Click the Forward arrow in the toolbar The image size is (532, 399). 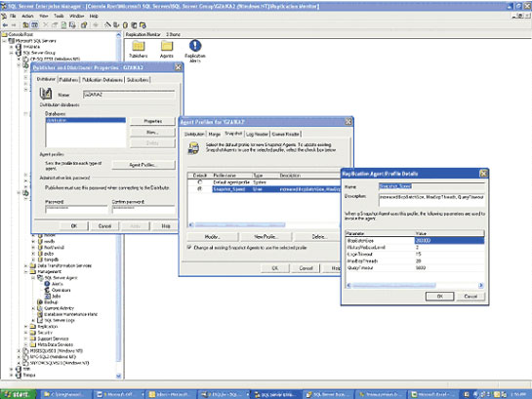(14, 25)
